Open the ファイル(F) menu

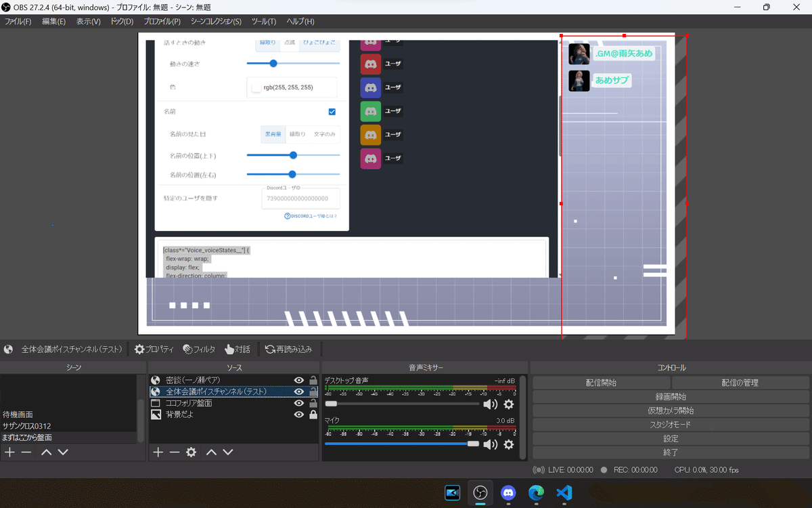(18, 22)
